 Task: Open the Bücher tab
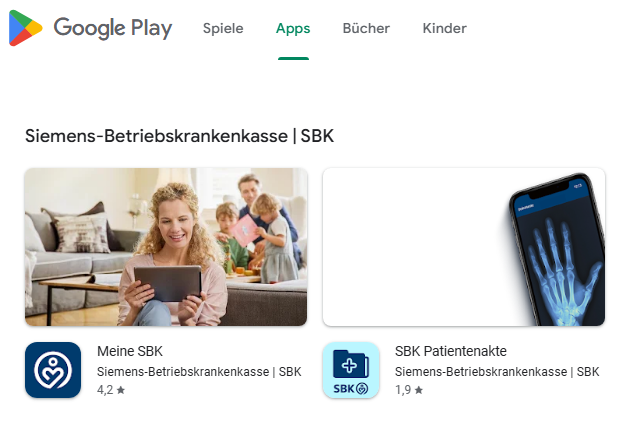click(x=366, y=28)
